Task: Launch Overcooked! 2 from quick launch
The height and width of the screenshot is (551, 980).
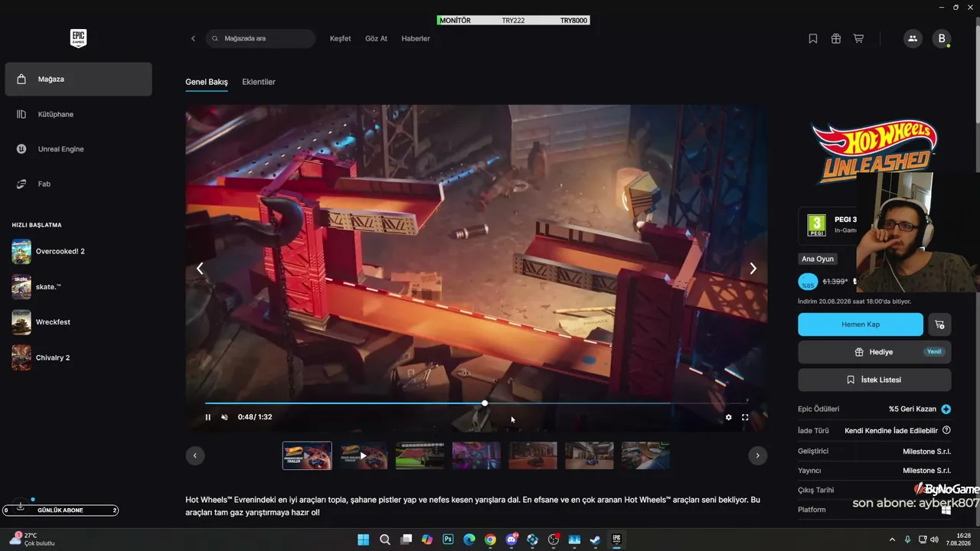Action: pyautogui.click(x=48, y=251)
